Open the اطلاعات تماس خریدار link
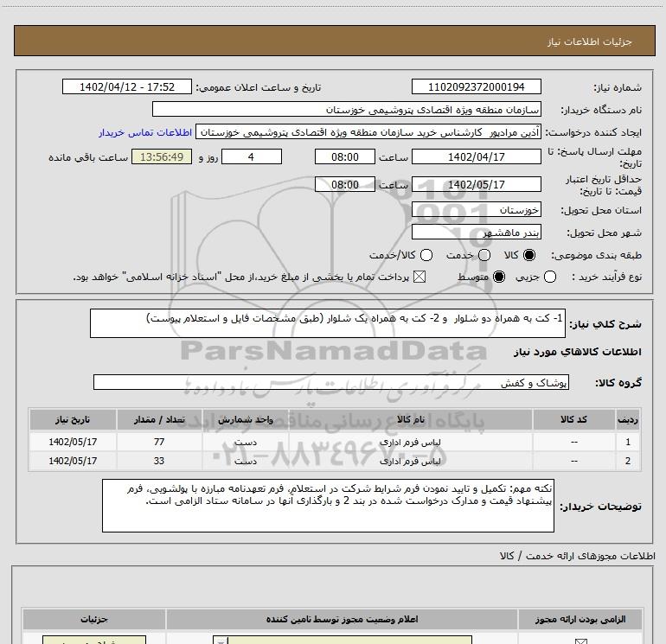The image size is (666, 644). tap(145, 133)
